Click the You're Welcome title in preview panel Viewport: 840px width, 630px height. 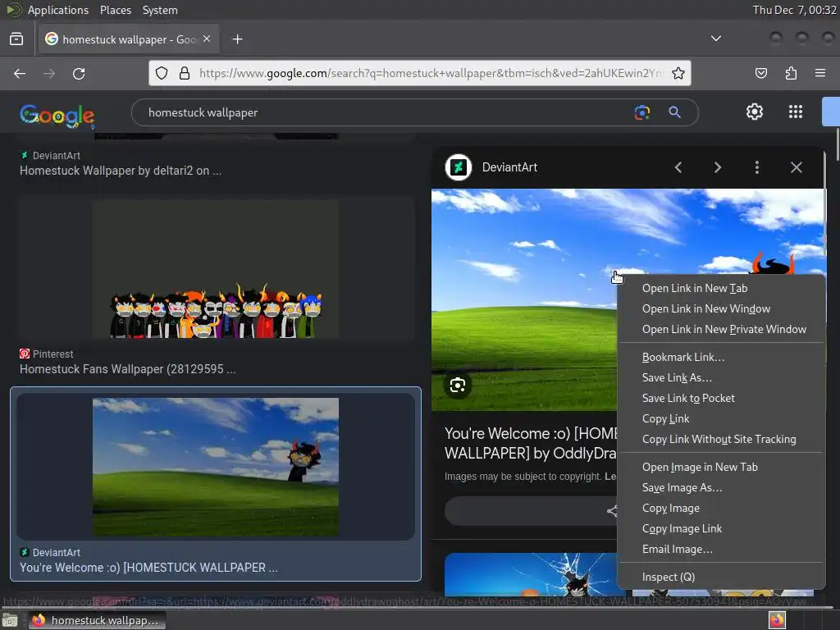coord(531,443)
